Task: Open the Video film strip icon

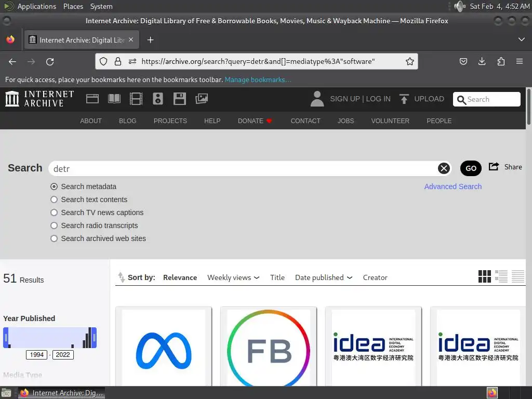Action: (136, 99)
